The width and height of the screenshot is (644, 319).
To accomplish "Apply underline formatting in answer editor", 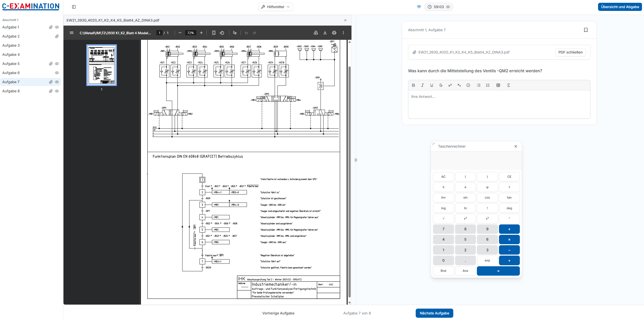I will click(432, 85).
